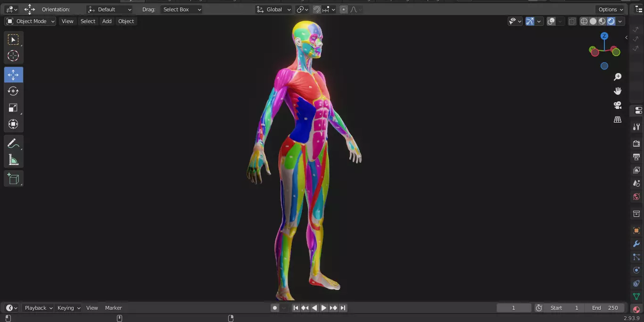Screen dimensions: 644x322
Task: Open Global transform orientation dropdown
Action: pos(274,9)
